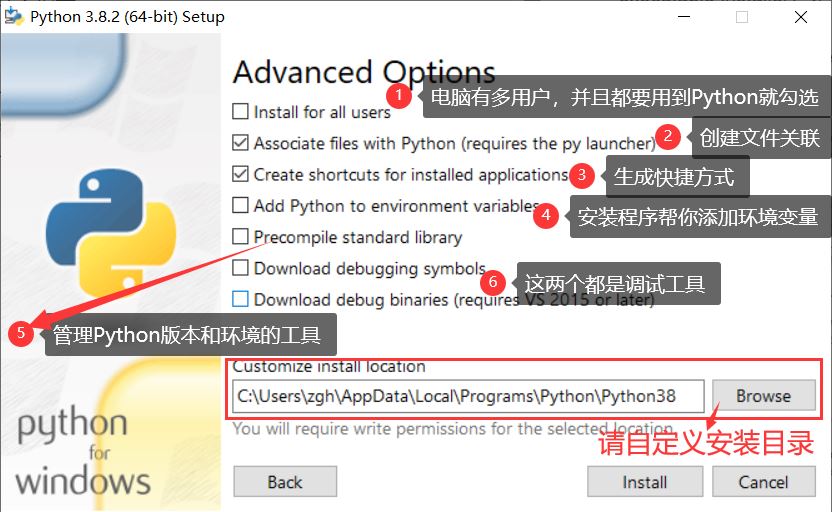Image resolution: width=832 pixels, height=512 pixels.
Task: Click red annotation marker number 3
Action: 582,175
